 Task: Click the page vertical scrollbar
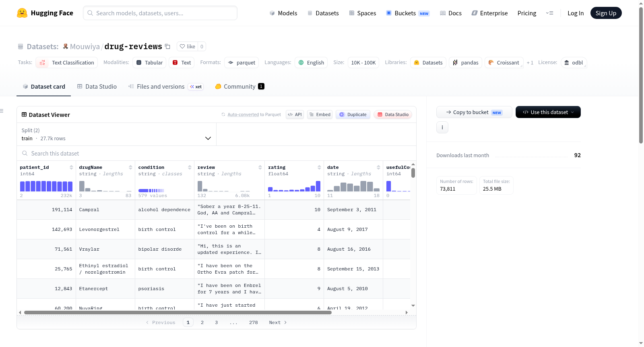point(641,75)
